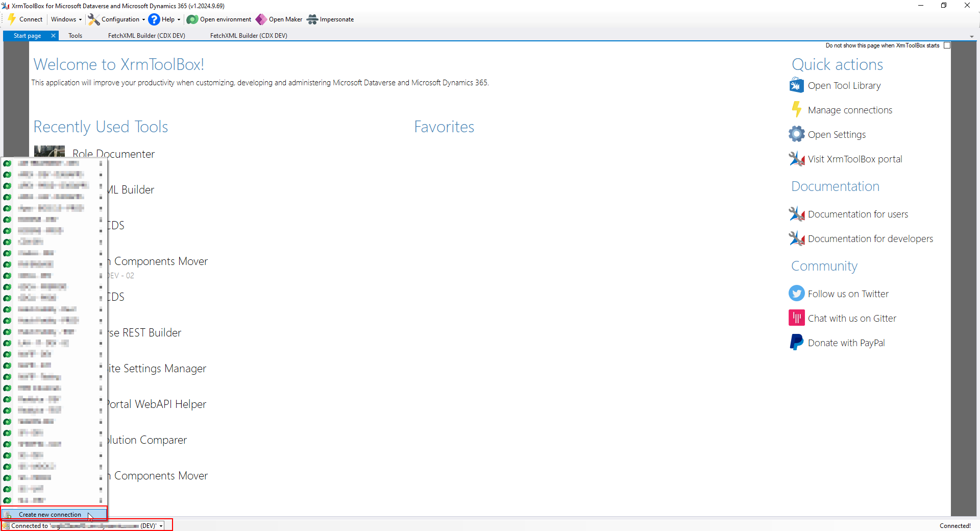This screenshot has width=980, height=531.
Task: Click the Impersonate toolbar button
Action: 331,19
